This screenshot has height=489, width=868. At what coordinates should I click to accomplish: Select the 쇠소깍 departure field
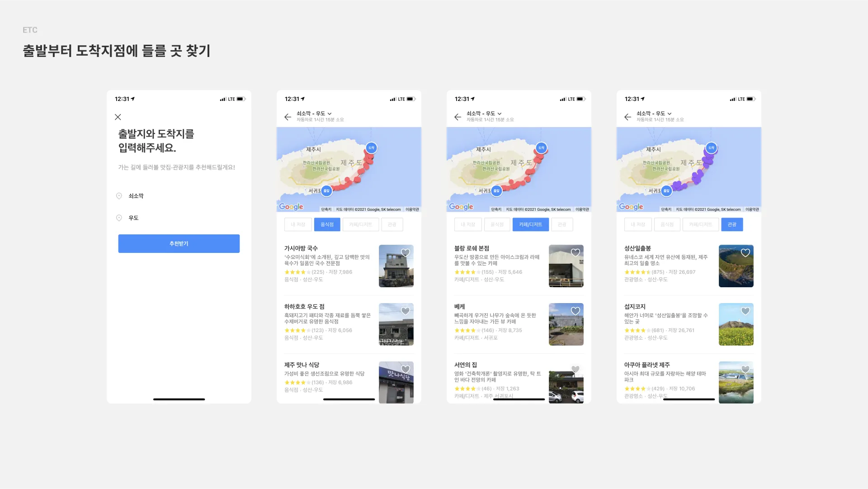[x=136, y=196]
